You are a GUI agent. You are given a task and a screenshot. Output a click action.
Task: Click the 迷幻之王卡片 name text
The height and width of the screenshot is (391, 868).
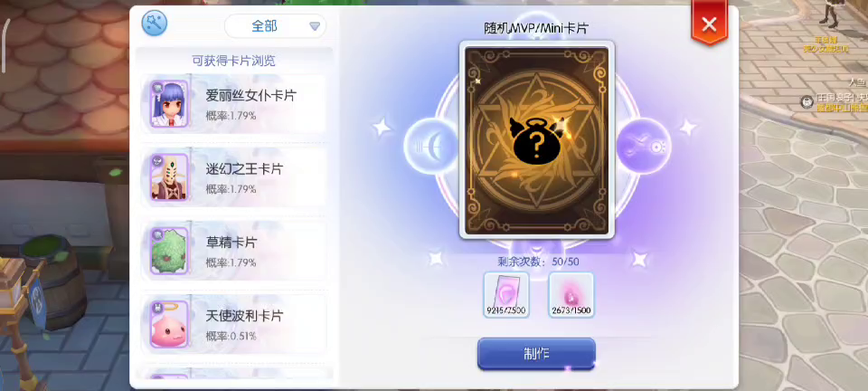(244, 169)
